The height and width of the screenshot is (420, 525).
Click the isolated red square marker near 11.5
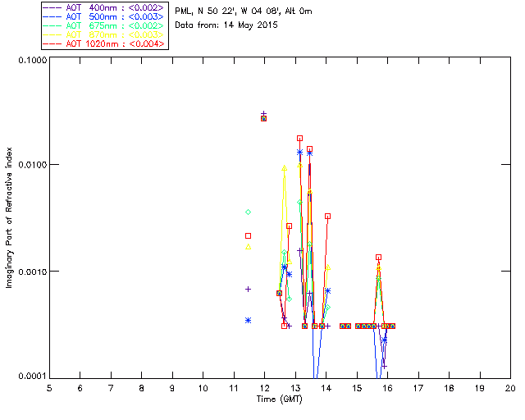(x=248, y=235)
